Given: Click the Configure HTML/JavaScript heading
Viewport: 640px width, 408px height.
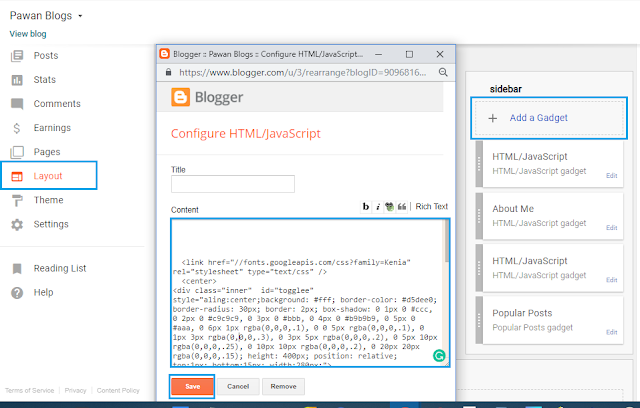Looking at the screenshot, I should (246, 134).
